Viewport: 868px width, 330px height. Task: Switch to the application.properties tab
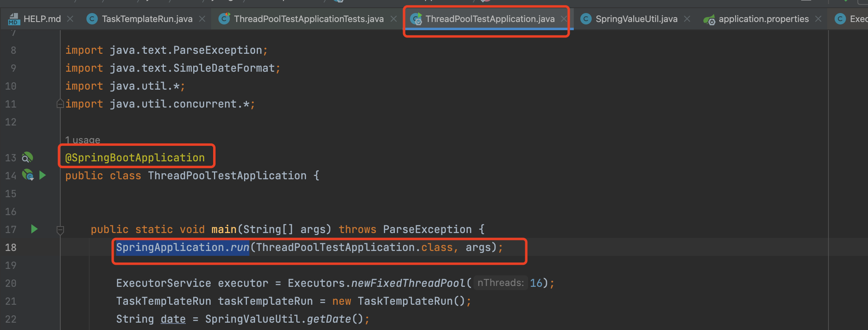tap(763, 19)
